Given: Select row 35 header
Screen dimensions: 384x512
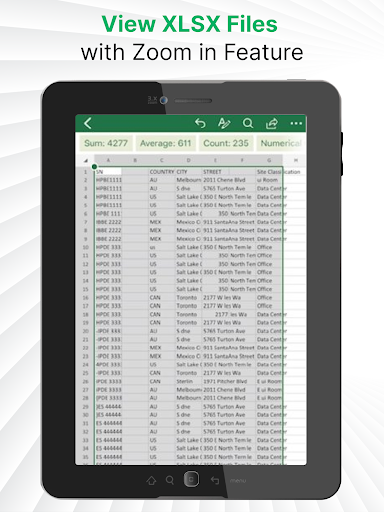Looking at the screenshot, I should [x=85, y=457].
